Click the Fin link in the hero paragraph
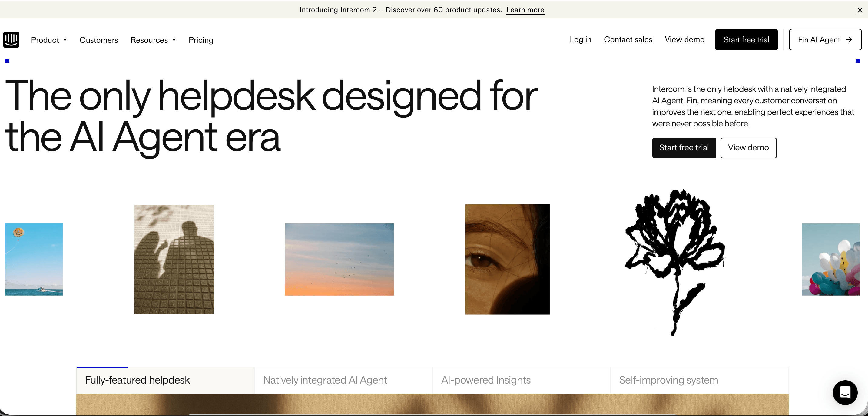The height and width of the screenshot is (416, 868). pos(691,101)
